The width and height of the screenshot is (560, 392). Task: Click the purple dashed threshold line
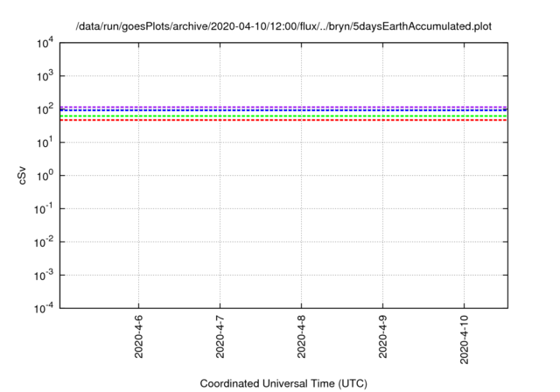click(283, 107)
